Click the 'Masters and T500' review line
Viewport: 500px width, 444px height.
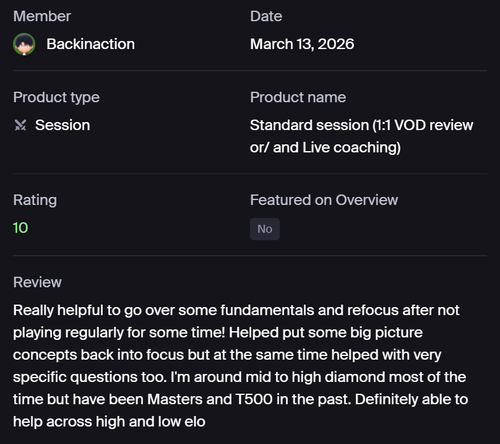pos(240,399)
